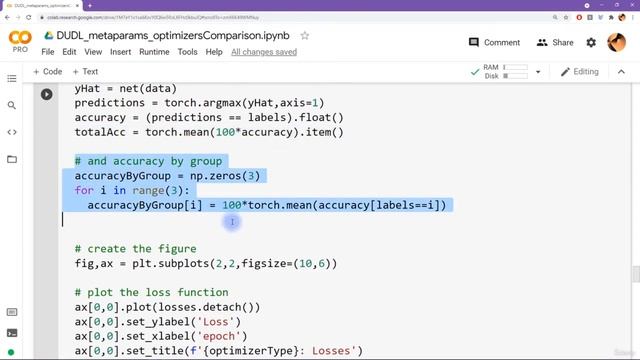
Task: Open the File menu
Action: [x=48, y=52]
